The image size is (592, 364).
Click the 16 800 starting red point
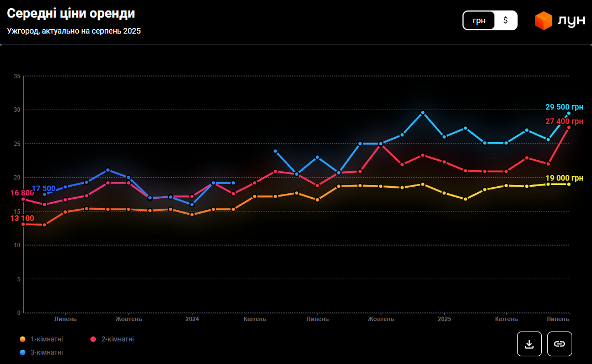coord(23,199)
